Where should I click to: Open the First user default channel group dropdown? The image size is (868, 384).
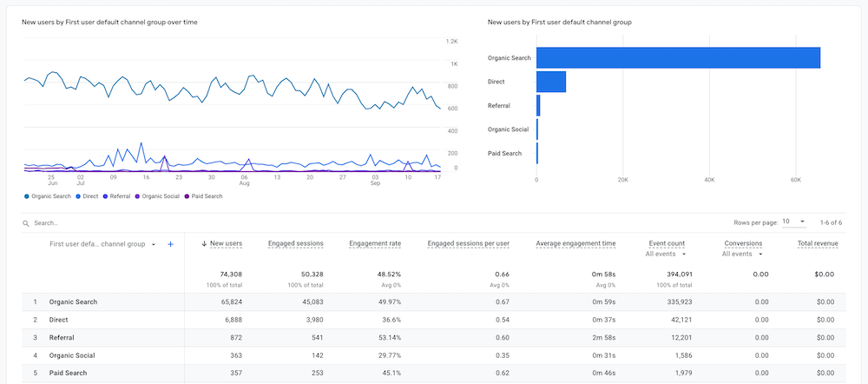coord(153,245)
